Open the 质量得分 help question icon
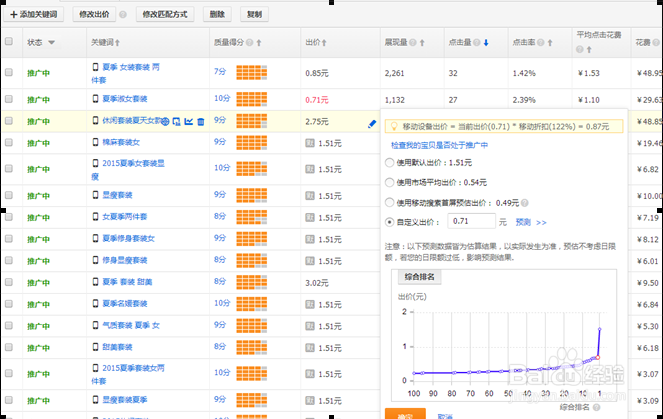 [x=249, y=42]
